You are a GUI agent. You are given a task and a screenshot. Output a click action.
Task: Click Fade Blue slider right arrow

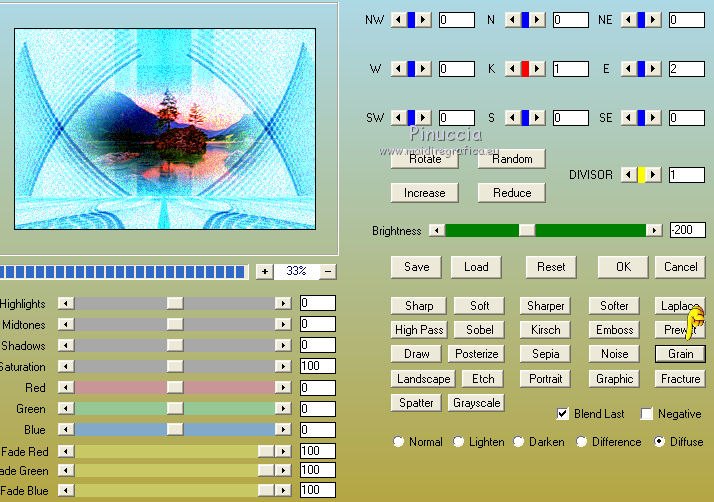pos(283,491)
